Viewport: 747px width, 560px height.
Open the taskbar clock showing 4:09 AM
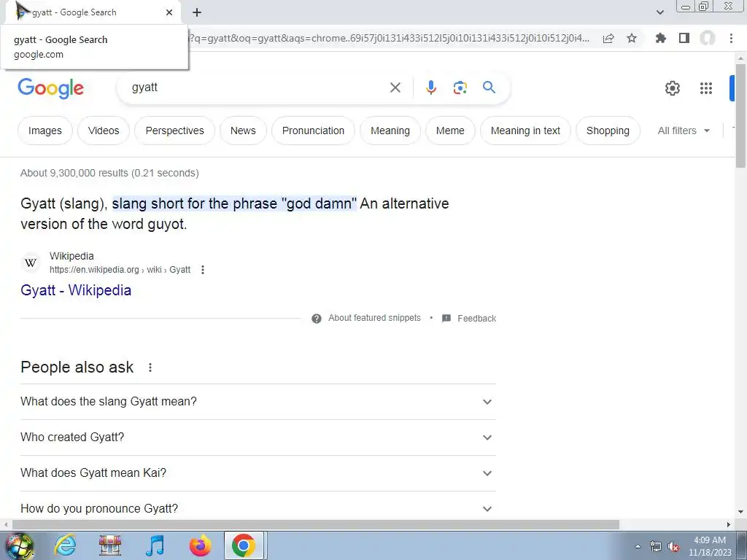point(710,546)
